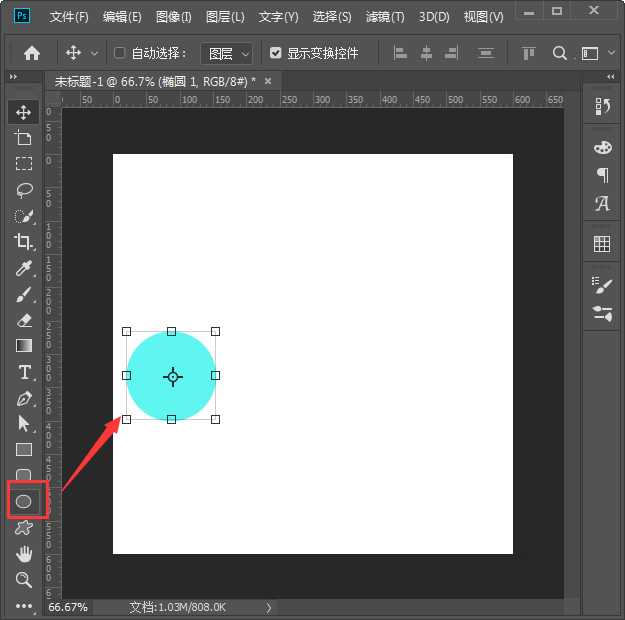Open the workspace switcher dropdown
This screenshot has height=620, width=625.
tap(596, 53)
